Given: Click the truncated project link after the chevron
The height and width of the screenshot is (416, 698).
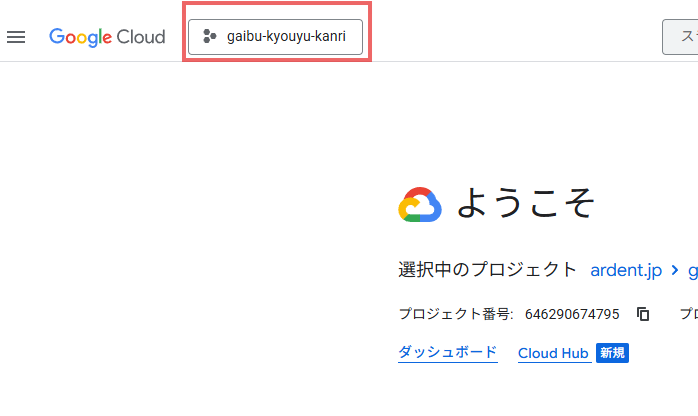Looking at the screenshot, I should (692, 270).
